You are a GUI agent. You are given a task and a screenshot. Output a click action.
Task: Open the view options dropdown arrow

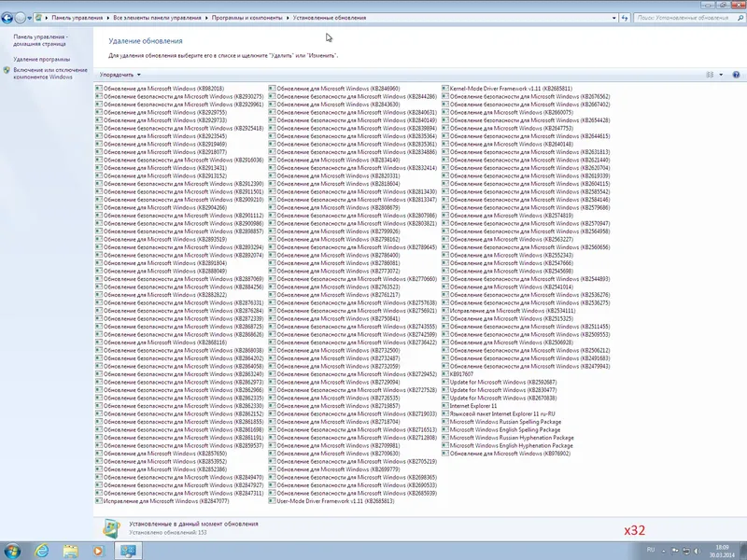(x=721, y=75)
